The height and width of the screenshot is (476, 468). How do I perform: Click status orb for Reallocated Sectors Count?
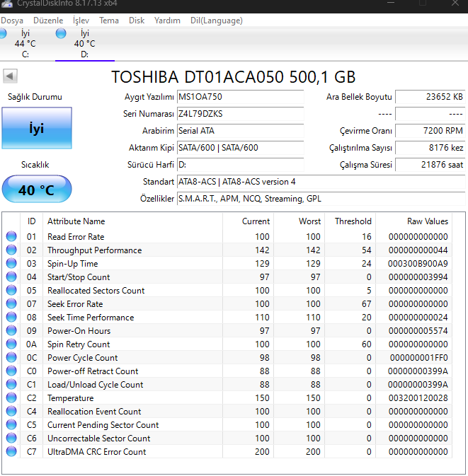(x=11, y=290)
